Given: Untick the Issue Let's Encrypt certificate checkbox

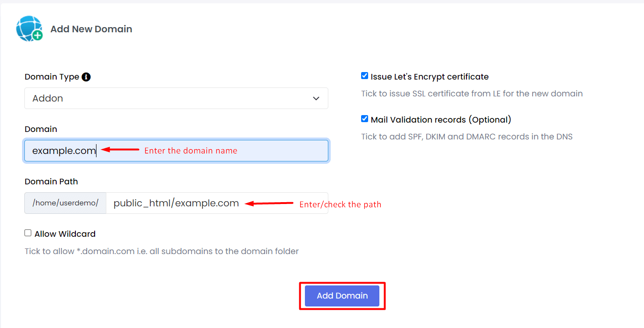Looking at the screenshot, I should click(364, 76).
